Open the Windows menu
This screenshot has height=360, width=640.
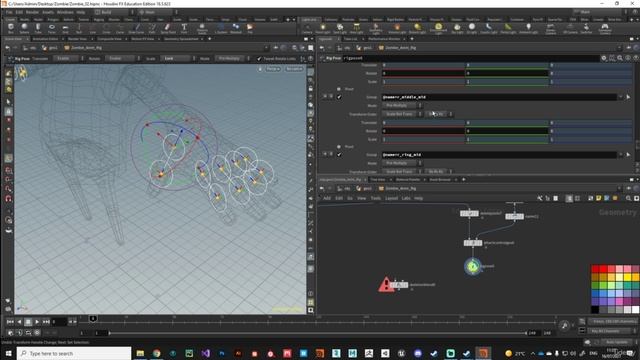[65, 12]
